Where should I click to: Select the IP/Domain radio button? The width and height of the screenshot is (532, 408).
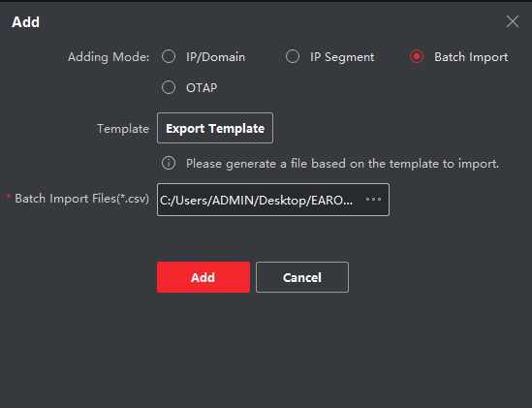point(169,56)
